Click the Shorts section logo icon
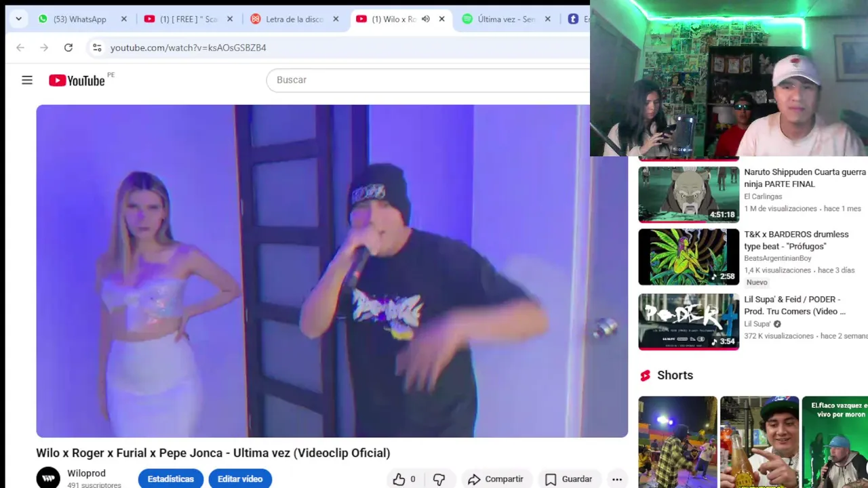This screenshot has height=488, width=868. (x=645, y=375)
